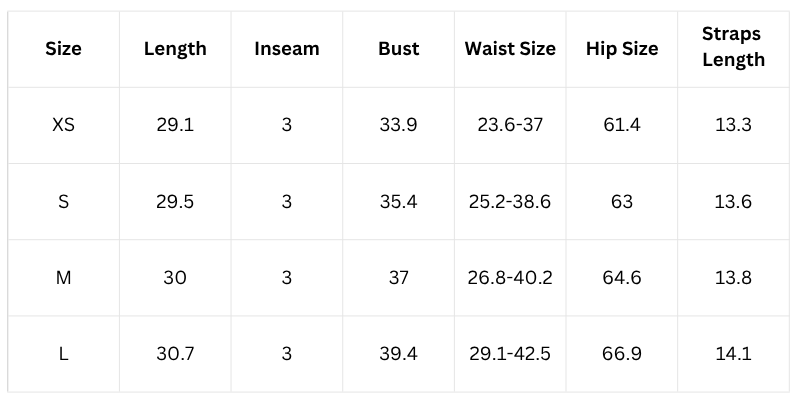
Task: Select the S size row label
Action: (x=63, y=201)
